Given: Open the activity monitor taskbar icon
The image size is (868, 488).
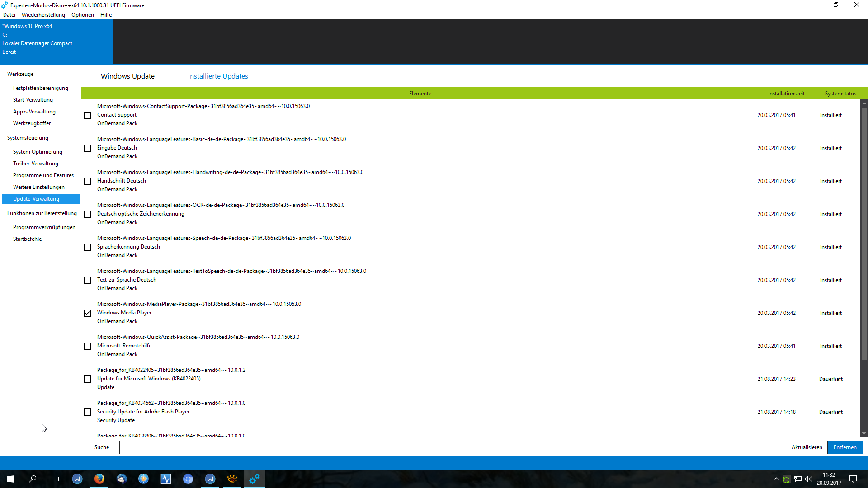Looking at the screenshot, I should pyautogui.click(x=166, y=479).
